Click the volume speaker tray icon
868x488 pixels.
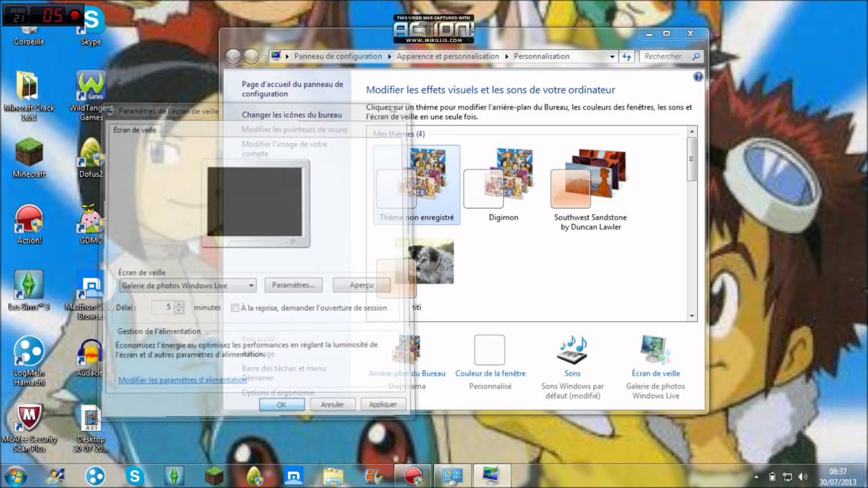(804, 476)
